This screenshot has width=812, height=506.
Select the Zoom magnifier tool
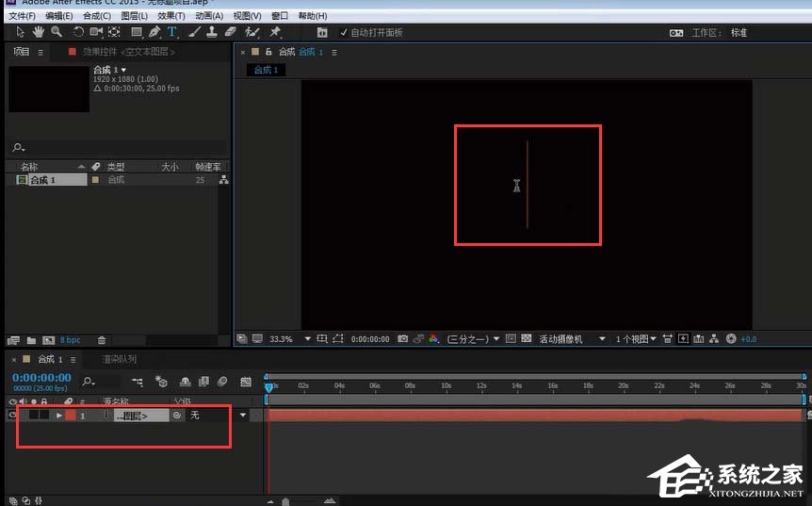pyautogui.click(x=57, y=32)
